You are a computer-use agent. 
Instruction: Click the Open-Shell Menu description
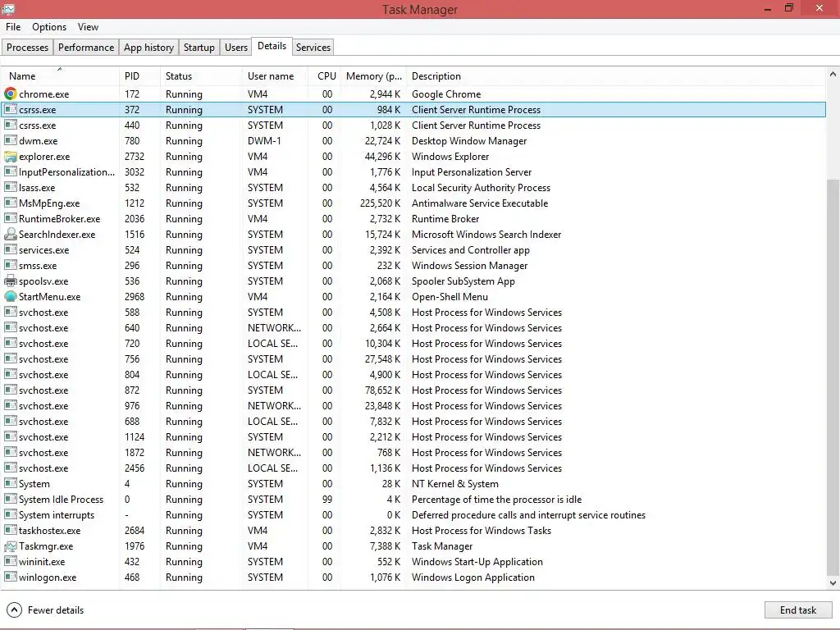click(450, 297)
